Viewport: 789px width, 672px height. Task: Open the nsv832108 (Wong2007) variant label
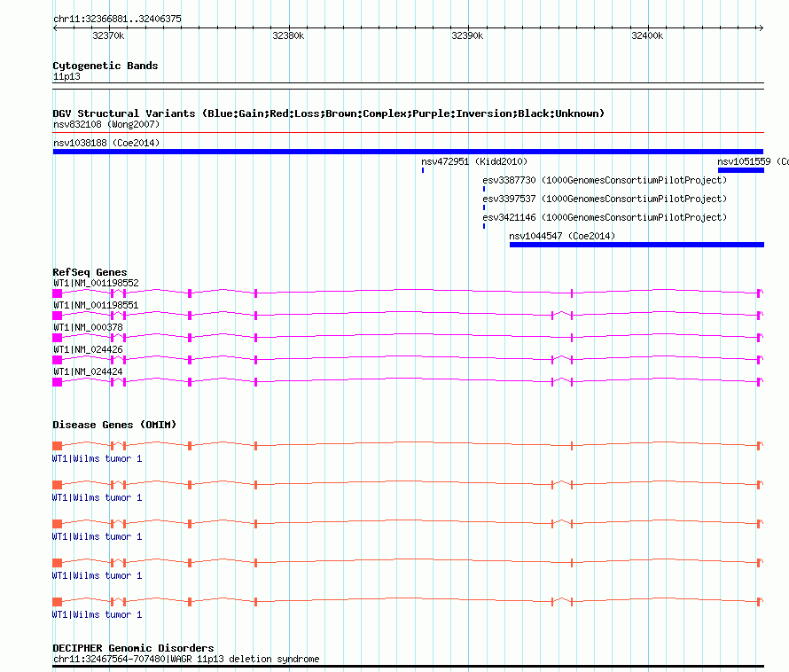(x=106, y=124)
